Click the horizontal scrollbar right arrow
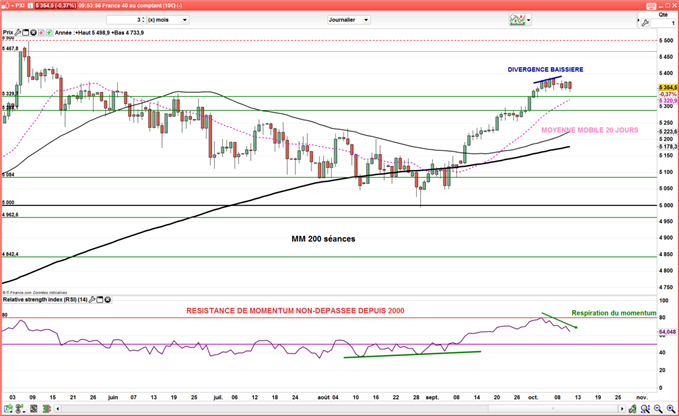The height and width of the screenshot is (416, 679). (x=622, y=409)
